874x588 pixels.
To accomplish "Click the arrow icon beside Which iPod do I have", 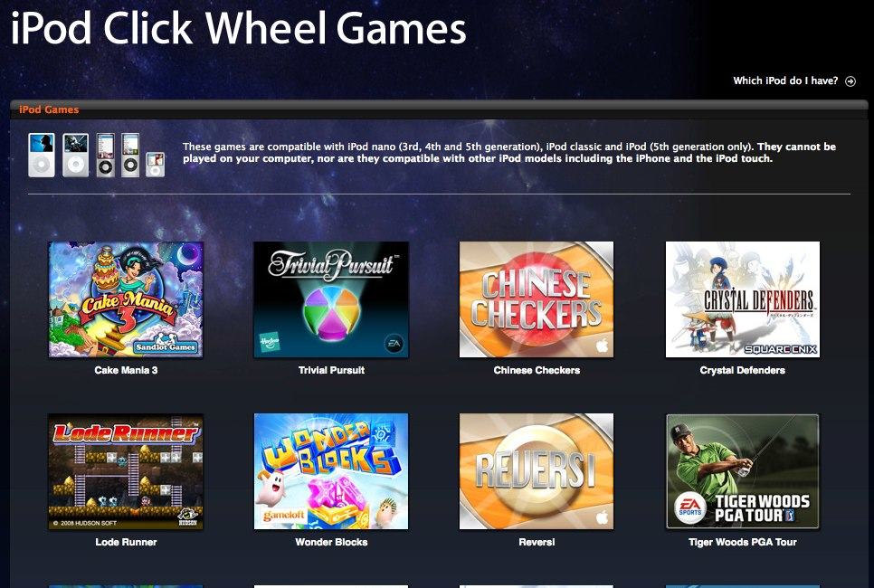I will [x=850, y=81].
